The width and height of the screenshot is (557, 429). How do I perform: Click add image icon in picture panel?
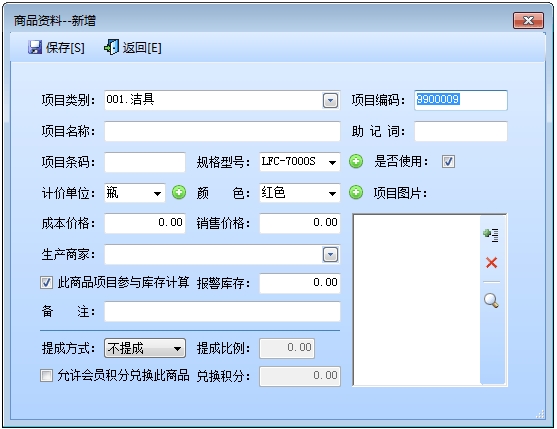pos(491,234)
